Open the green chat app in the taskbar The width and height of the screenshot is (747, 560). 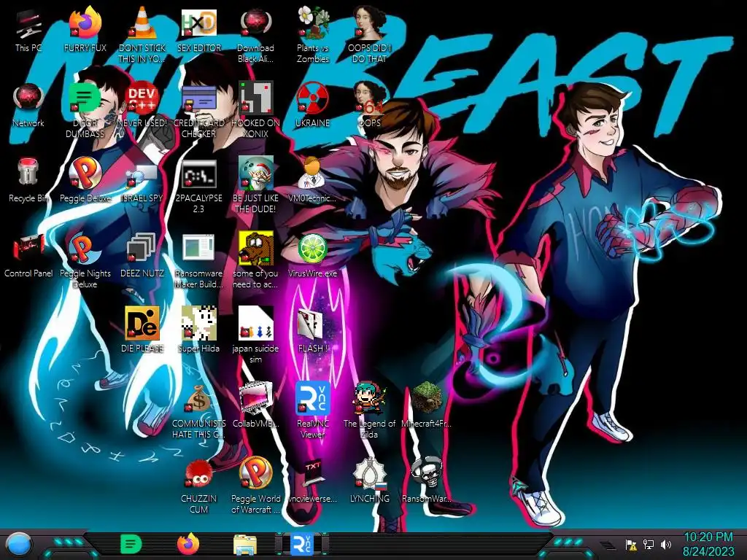coord(131,544)
